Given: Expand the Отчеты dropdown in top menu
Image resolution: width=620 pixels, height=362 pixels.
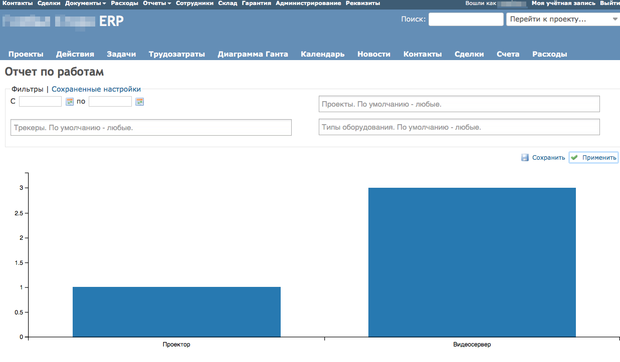Looking at the screenshot, I should [x=157, y=3].
